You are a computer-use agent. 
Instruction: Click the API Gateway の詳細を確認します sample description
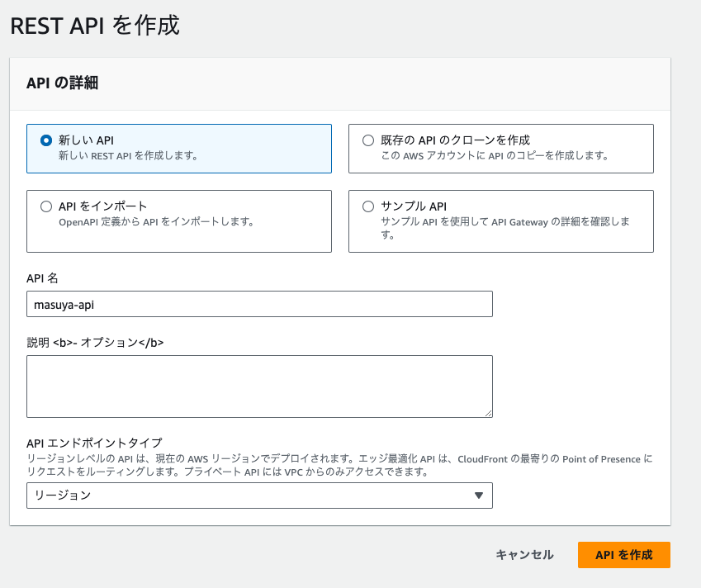click(505, 228)
